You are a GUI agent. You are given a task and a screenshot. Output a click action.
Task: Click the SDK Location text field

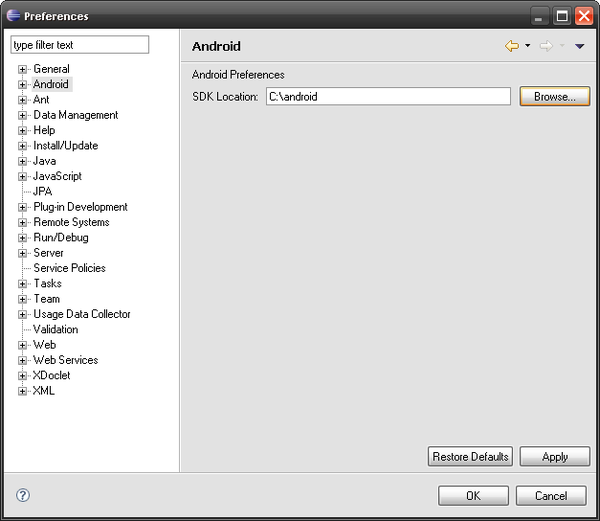pos(388,96)
